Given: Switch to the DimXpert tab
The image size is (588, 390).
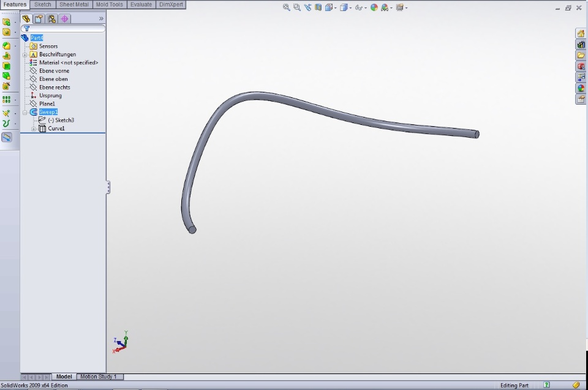Looking at the screenshot, I should [x=171, y=4].
